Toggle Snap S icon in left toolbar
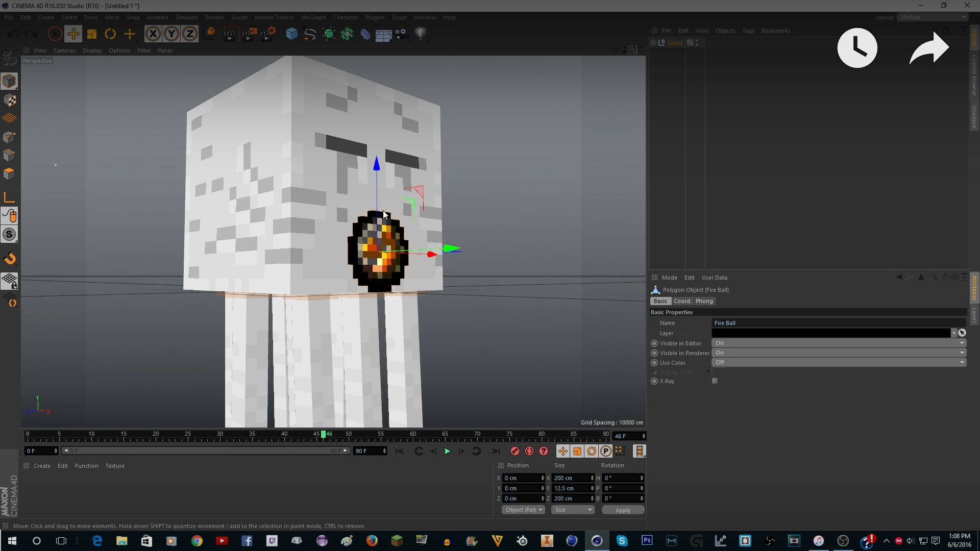980x551 pixels. [9, 234]
